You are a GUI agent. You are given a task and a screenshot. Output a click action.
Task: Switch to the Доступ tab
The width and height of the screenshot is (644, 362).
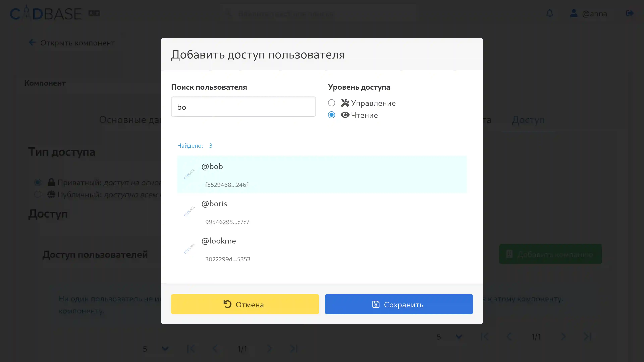[x=528, y=120]
